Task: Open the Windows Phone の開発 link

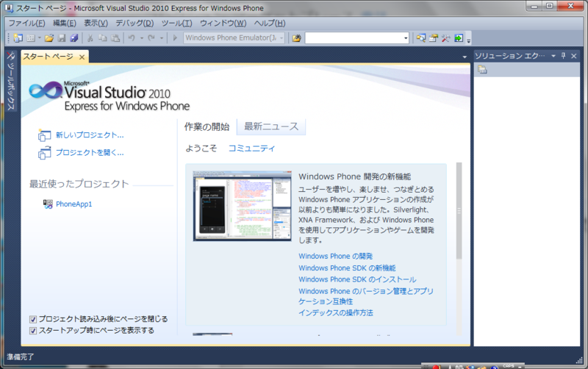Action: pyautogui.click(x=336, y=256)
